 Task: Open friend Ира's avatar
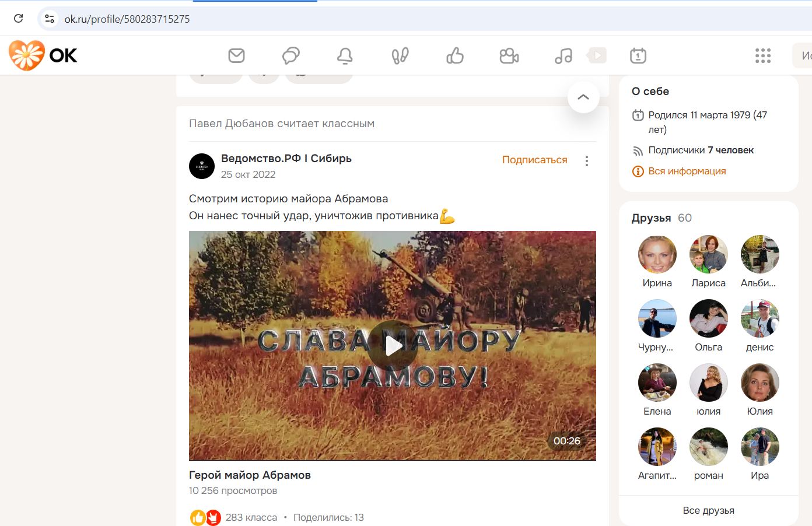760,447
